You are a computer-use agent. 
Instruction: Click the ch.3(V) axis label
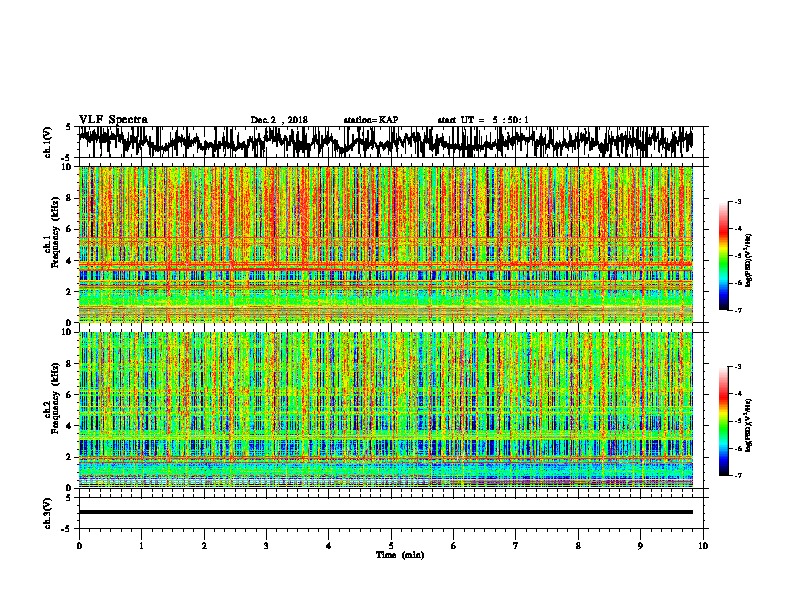pyautogui.click(x=48, y=513)
